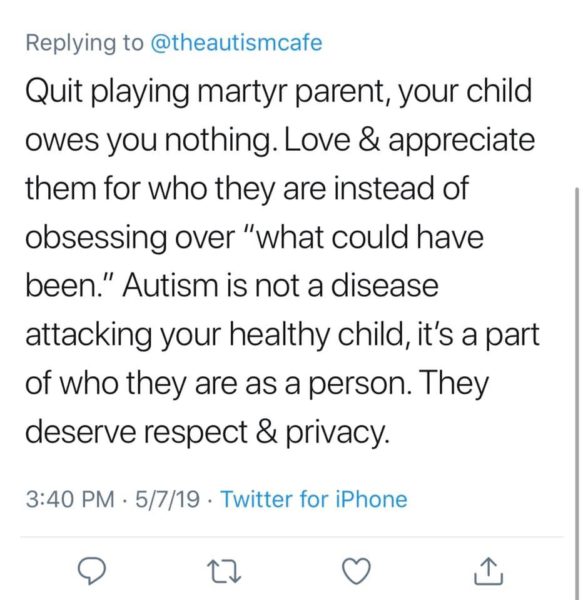The image size is (583, 600).
Task: Open the share tweet upload icon
Action: [x=489, y=571]
